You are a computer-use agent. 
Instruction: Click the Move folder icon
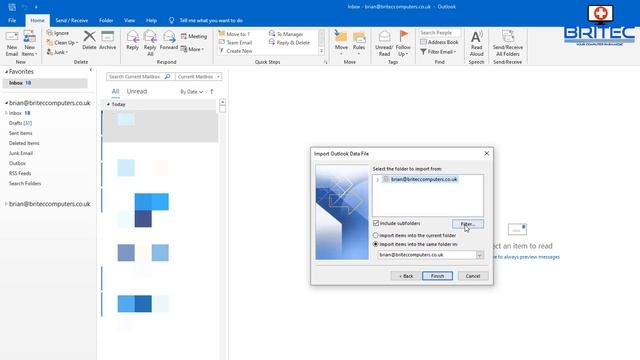(x=341, y=37)
